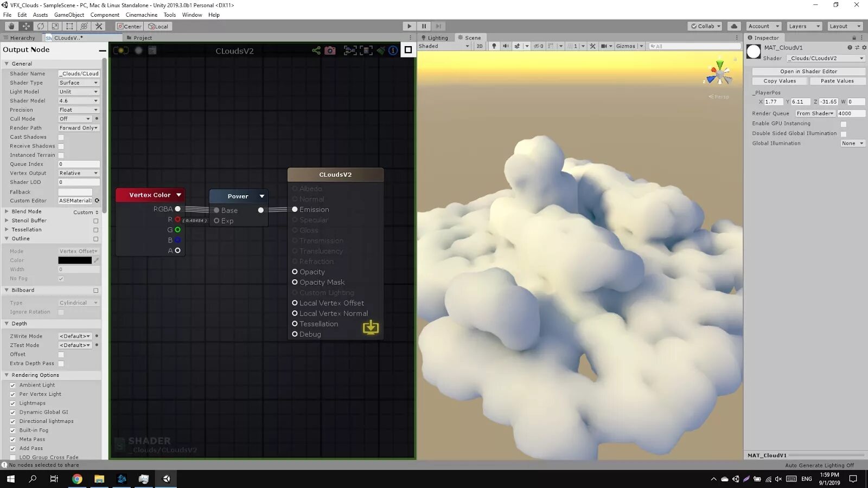
Task: Open the Shaded draw mode dropdown
Action: pyautogui.click(x=444, y=46)
